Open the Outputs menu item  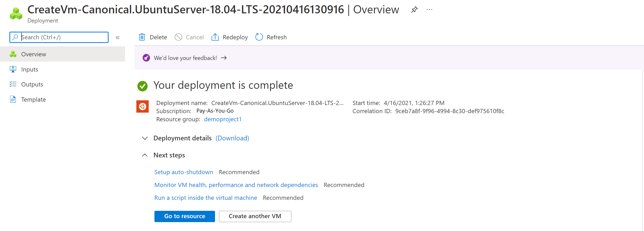click(x=62, y=84)
